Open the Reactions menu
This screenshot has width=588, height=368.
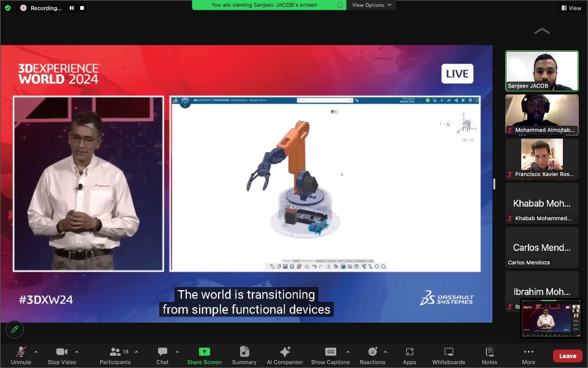pos(372,355)
